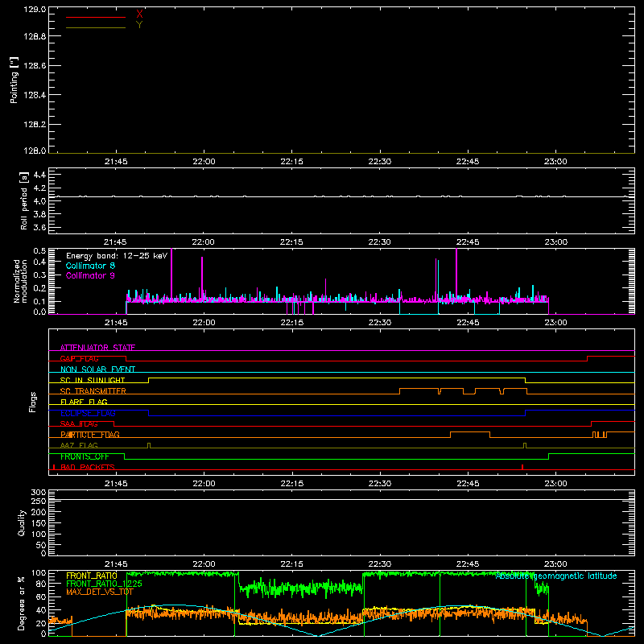644x644 pixels.
Task: Click the '300' tick on Quality axis
Action: point(39,492)
